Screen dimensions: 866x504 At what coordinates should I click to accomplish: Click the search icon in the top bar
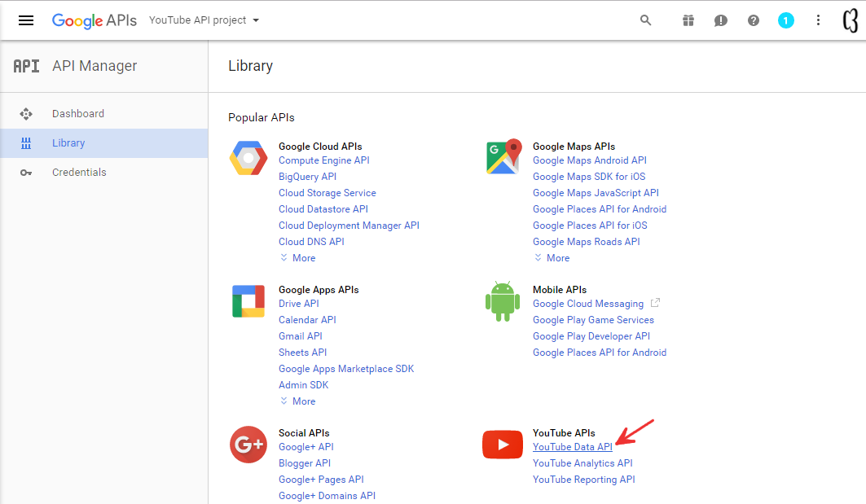point(645,20)
